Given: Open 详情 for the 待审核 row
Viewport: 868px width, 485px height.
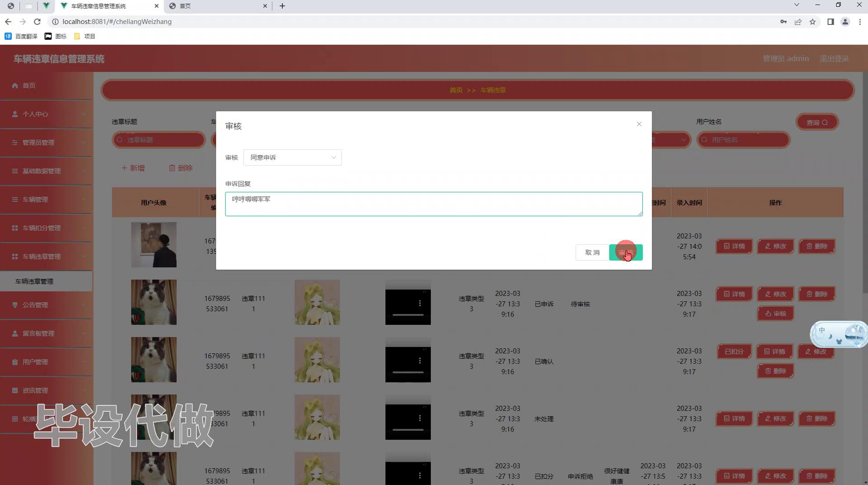Looking at the screenshot, I should 734,294.
